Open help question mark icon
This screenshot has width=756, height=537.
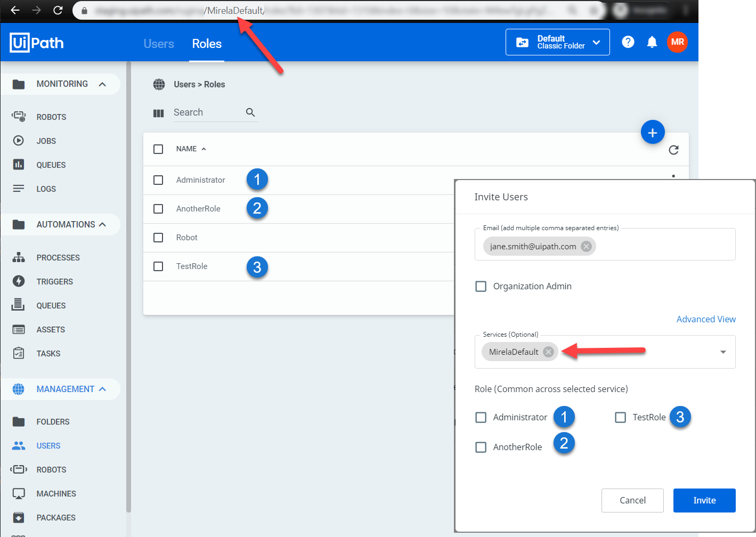[x=628, y=42]
